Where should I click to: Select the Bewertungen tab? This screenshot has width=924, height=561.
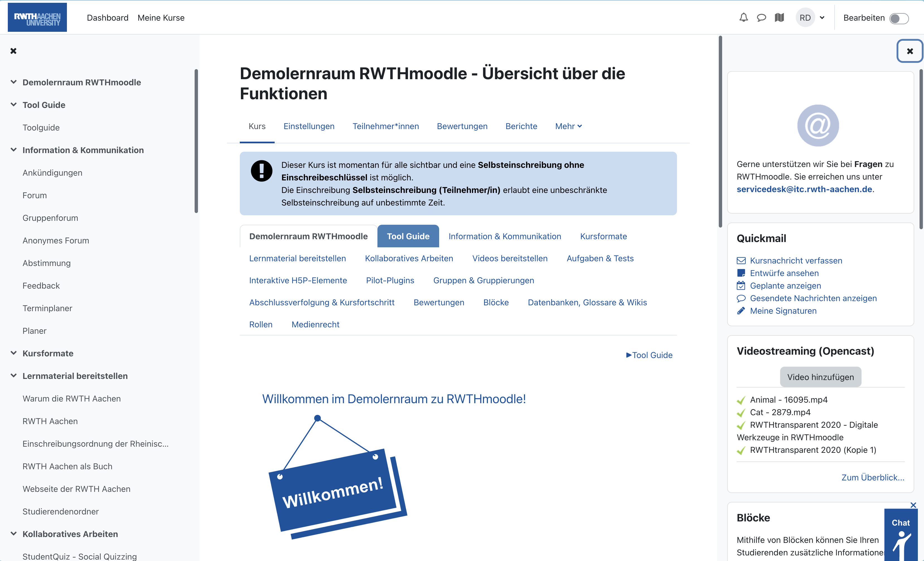(462, 127)
